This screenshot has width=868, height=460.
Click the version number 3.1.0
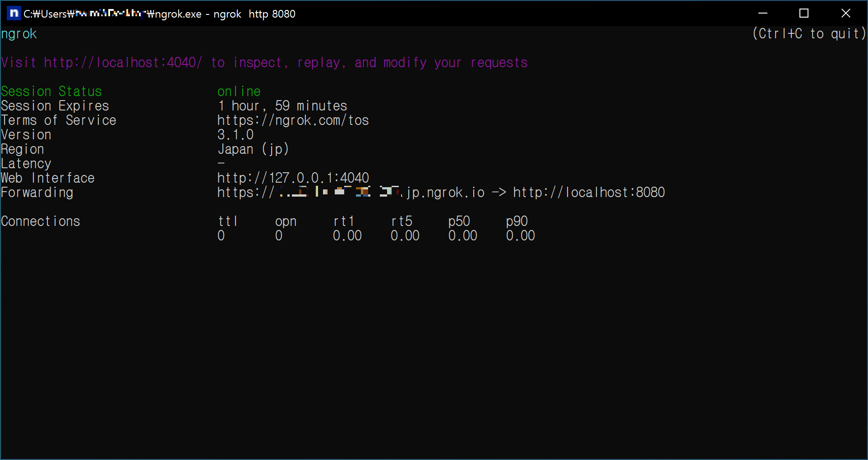(x=235, y=135)
